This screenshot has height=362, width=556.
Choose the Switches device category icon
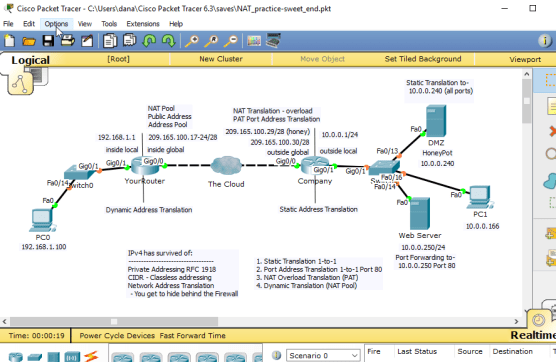pos(35,357)
